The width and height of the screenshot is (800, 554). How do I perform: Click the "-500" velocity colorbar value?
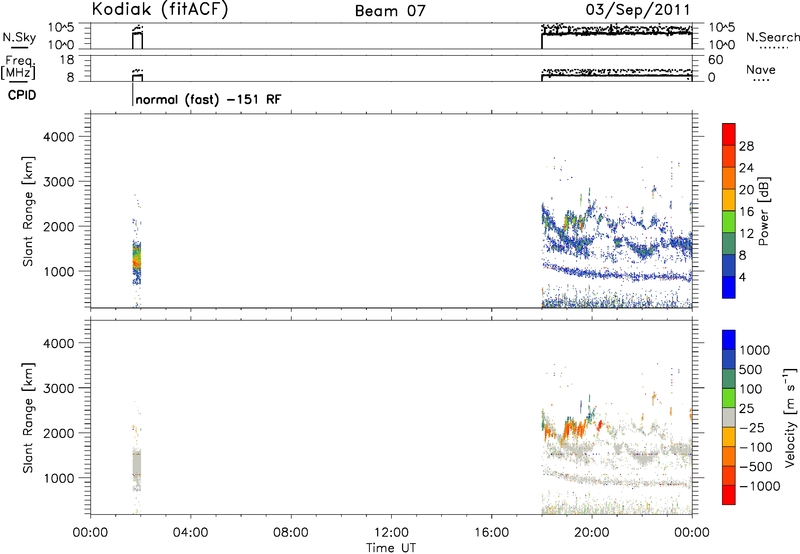pos(755,466)
